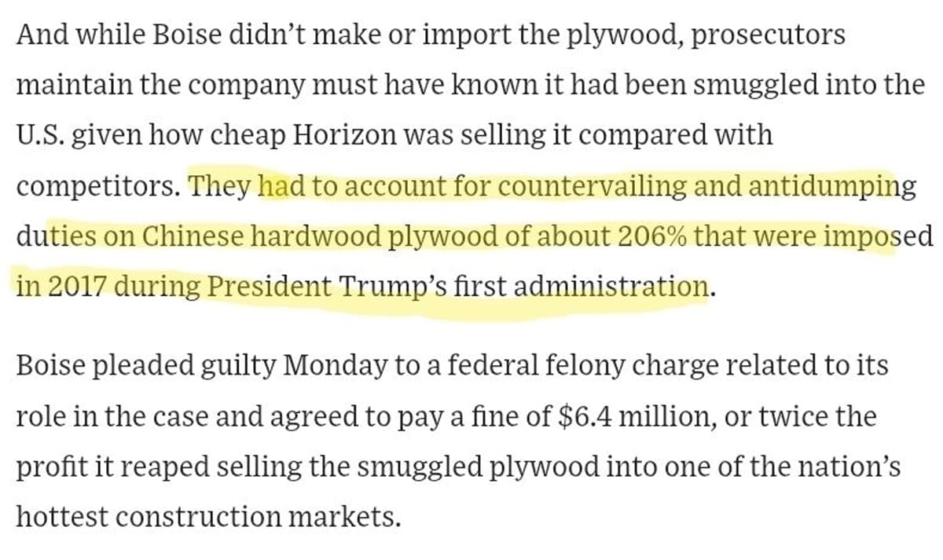Screen dimensions: 943x560
Task: Click the highlighted word "Chinese"
Action: coord(193,236)
